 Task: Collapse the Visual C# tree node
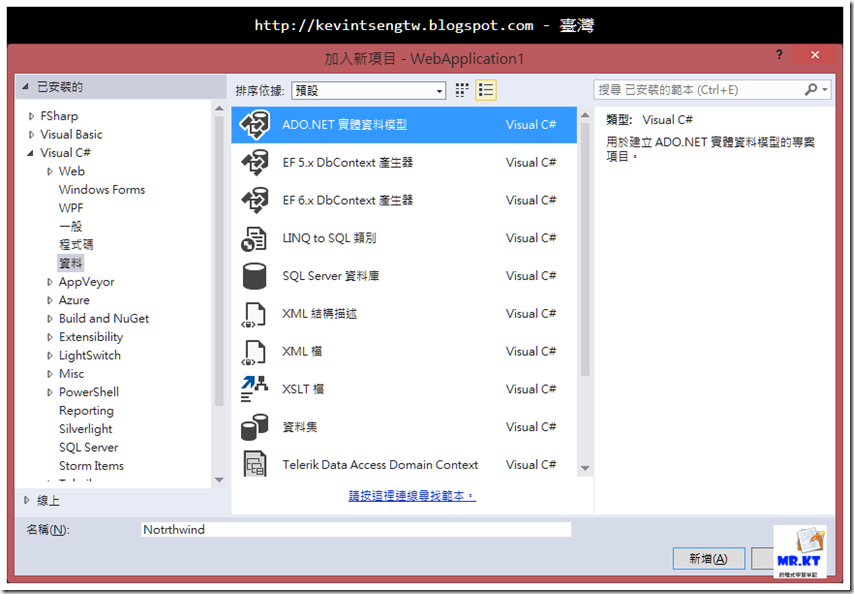(30, 153)
